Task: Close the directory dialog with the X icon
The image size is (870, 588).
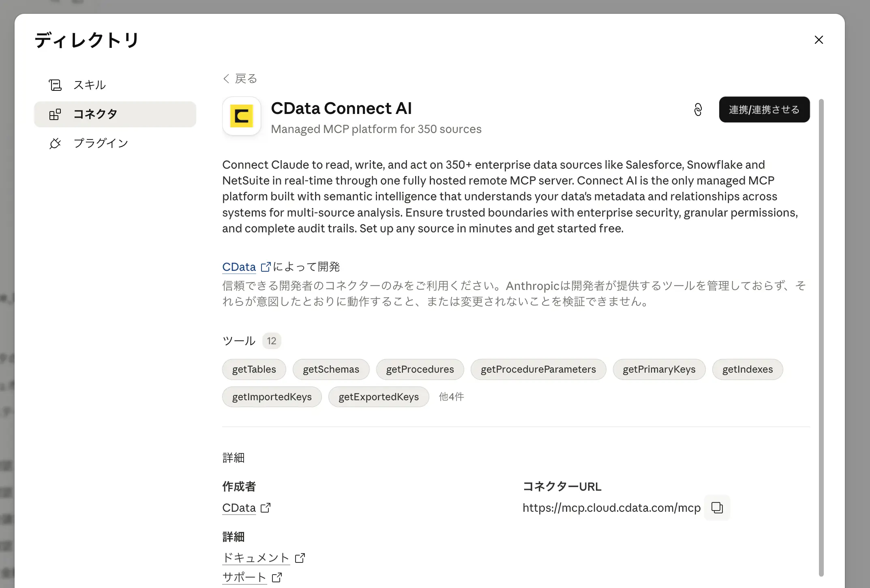Action: 819,40
